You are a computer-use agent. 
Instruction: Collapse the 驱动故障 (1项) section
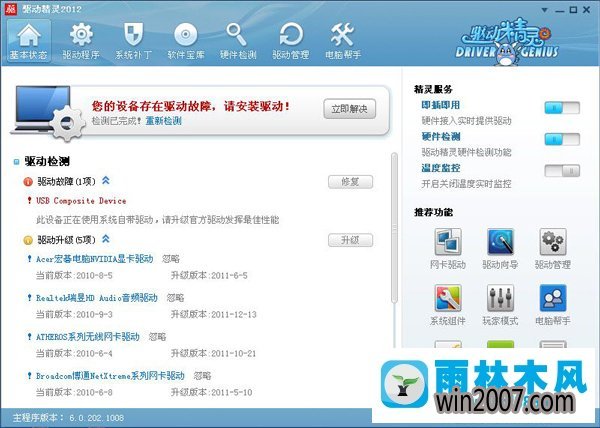[106, 181]
